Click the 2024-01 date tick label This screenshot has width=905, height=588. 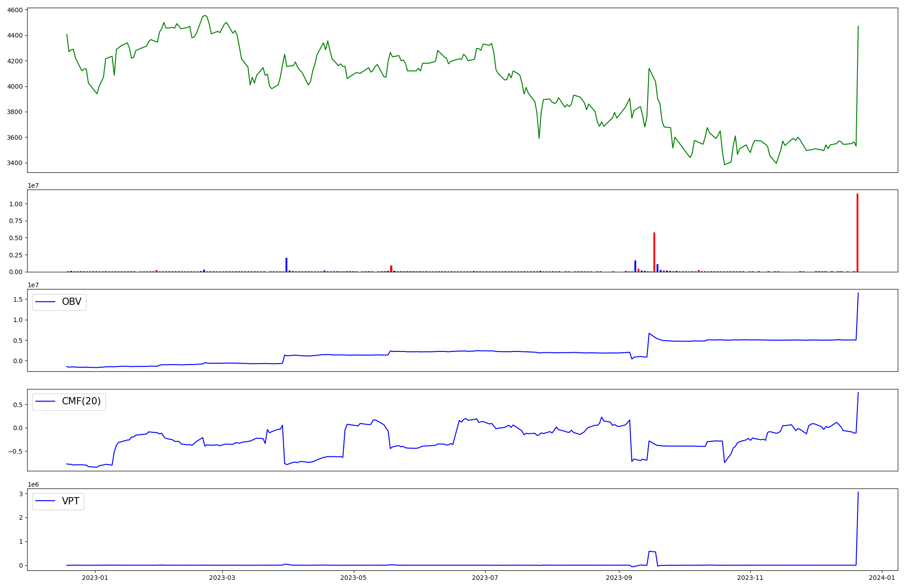pyautogui.click(x=882, y=578)
